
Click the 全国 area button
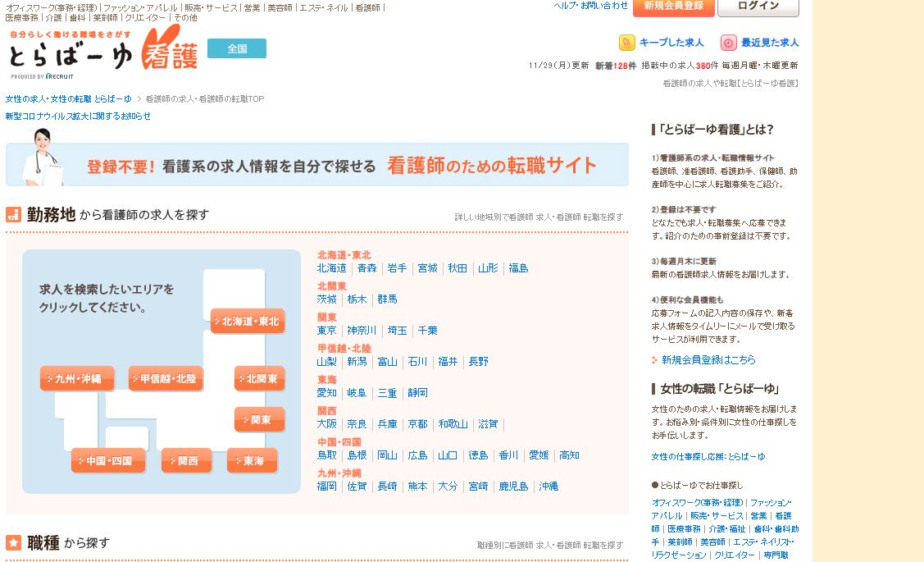pyautogui.click(x=237, y=48)
